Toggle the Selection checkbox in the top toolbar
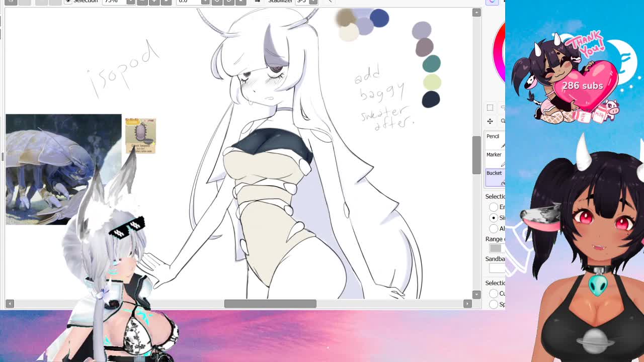The height and width of the screenshot is (362, 644). 68,2
